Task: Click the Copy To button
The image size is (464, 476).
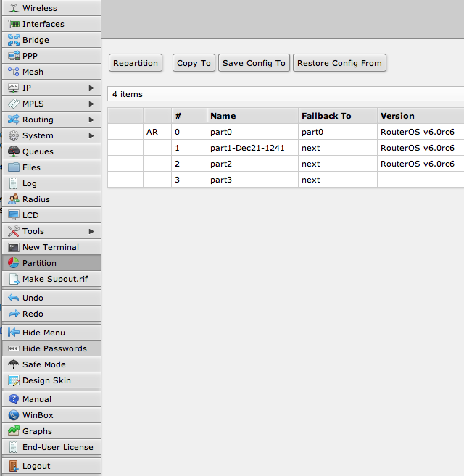Action: tap(194, 63)
